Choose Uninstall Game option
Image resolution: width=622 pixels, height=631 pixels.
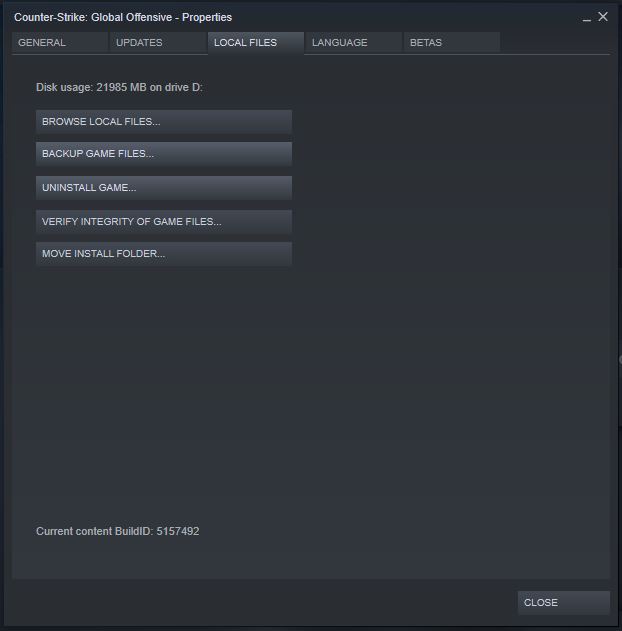pyautogui.click(x=164, y=188)
